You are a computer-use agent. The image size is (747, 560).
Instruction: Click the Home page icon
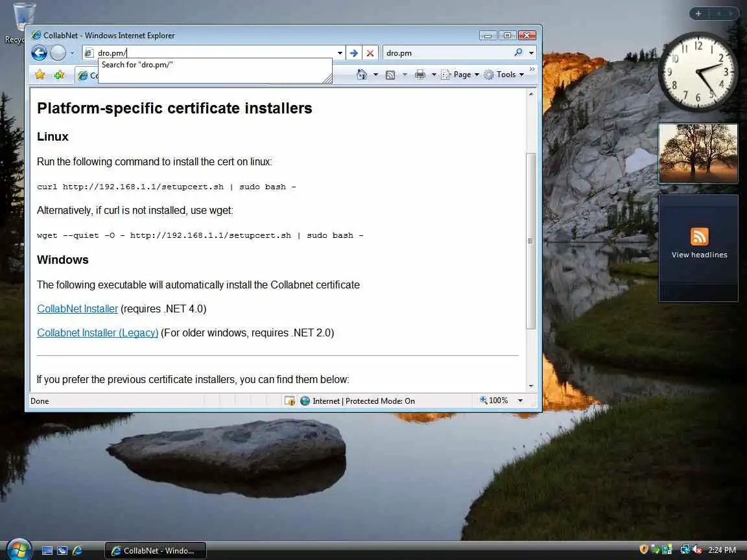click(362, 75)
